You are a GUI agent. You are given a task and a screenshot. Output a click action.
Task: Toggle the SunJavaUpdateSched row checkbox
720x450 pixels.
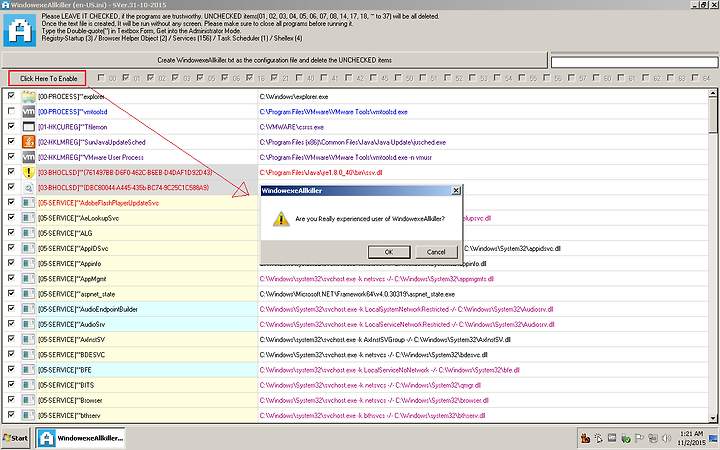[x=11, y=141]
